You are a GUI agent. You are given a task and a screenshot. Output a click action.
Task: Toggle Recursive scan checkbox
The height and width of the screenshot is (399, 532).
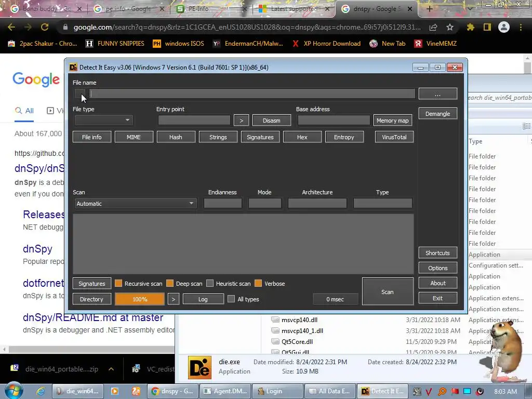[118, 283]
